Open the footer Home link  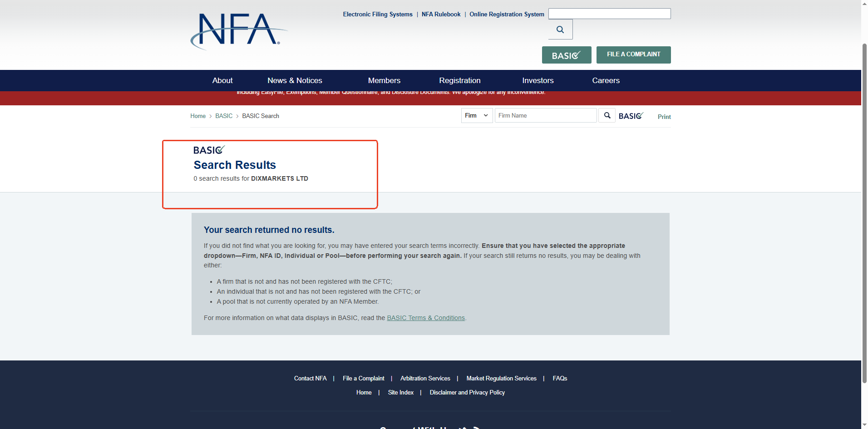point(364,392)
